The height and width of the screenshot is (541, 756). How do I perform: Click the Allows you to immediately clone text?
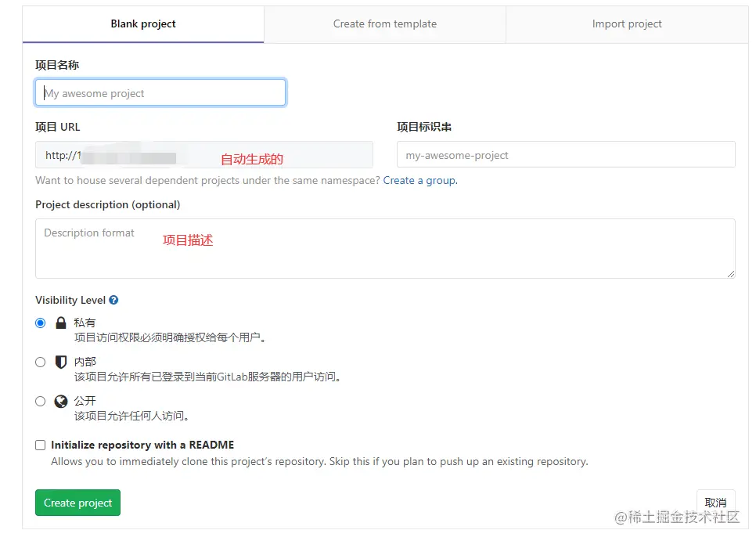319,461
